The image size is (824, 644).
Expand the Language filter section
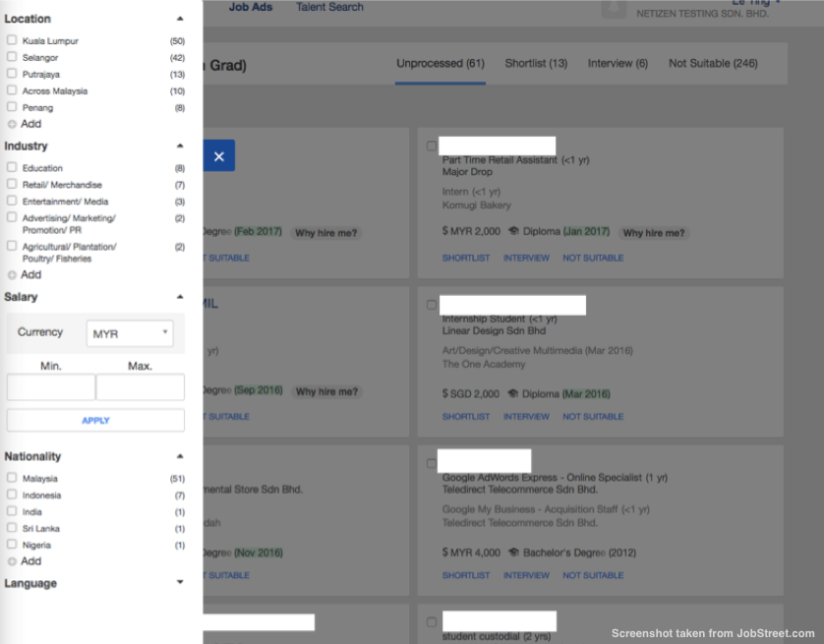[180, 581]
